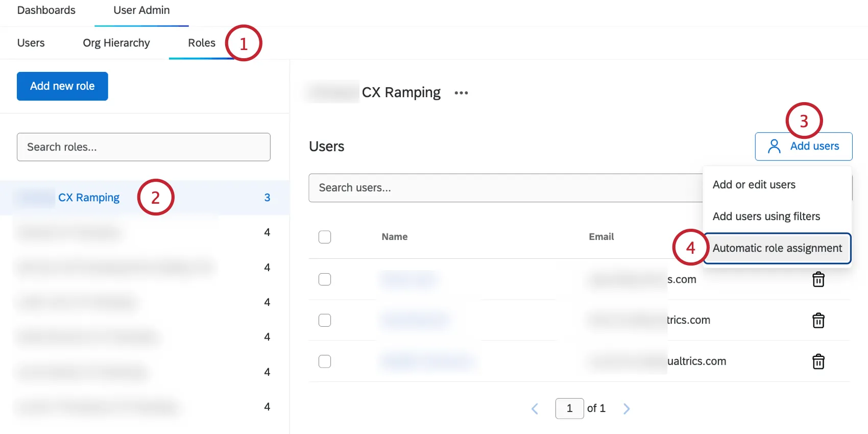Delete the user with email ending ualtrics.com
The width and height of the screenshot is (868, 434).
pyautogui.click(x=818, y=361)
